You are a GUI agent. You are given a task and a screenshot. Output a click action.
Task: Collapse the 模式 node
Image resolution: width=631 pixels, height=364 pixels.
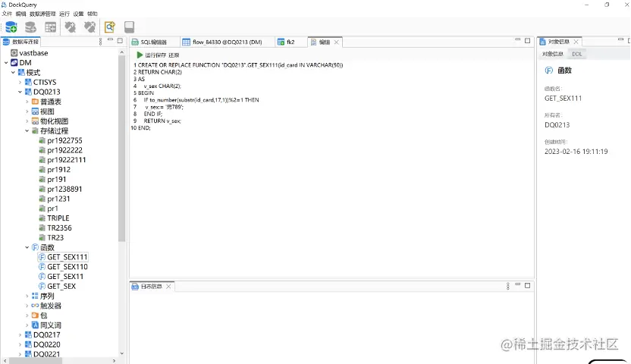(x=13, y=72)
